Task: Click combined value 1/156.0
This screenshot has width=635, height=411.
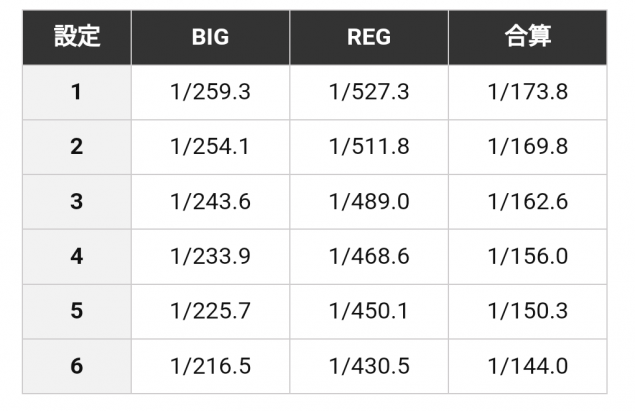Action: point(527,256)
